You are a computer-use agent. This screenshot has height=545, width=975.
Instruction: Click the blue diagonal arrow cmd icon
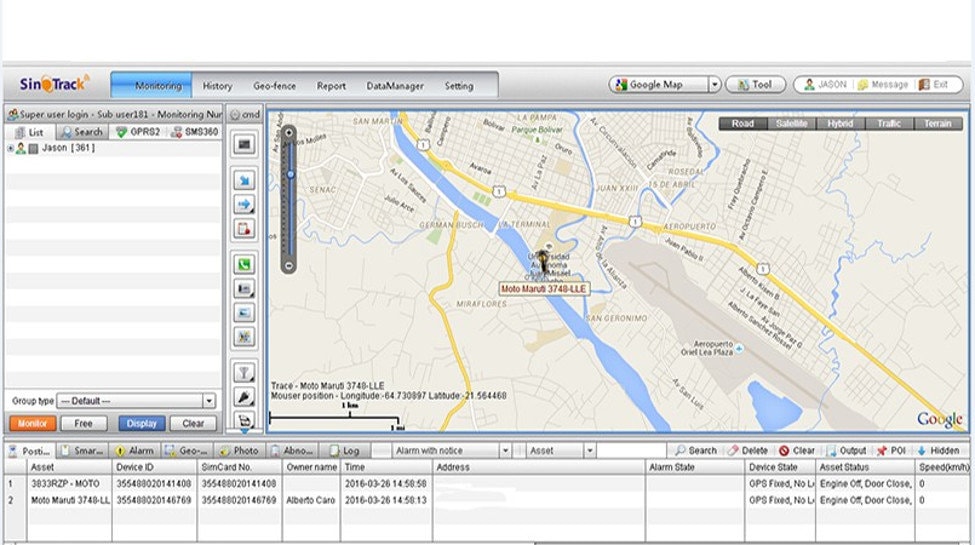[x=244, y=180]
